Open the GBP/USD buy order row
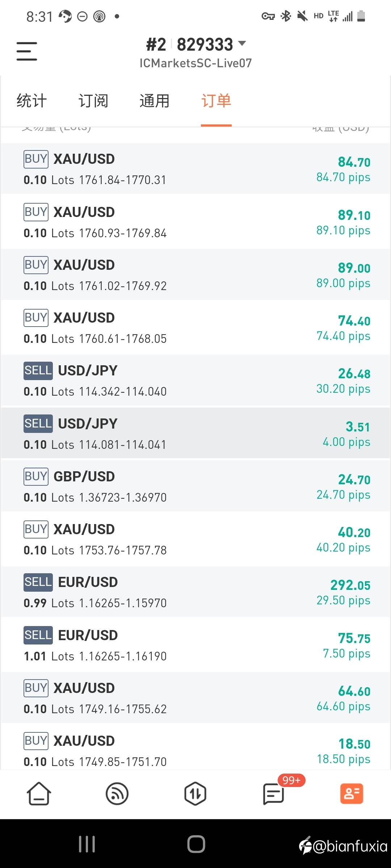 point(195,486)
